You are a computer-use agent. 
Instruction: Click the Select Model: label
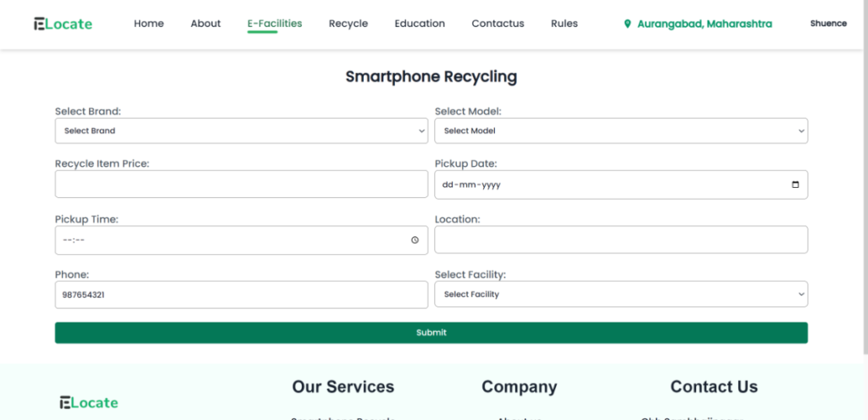(468, 111)
